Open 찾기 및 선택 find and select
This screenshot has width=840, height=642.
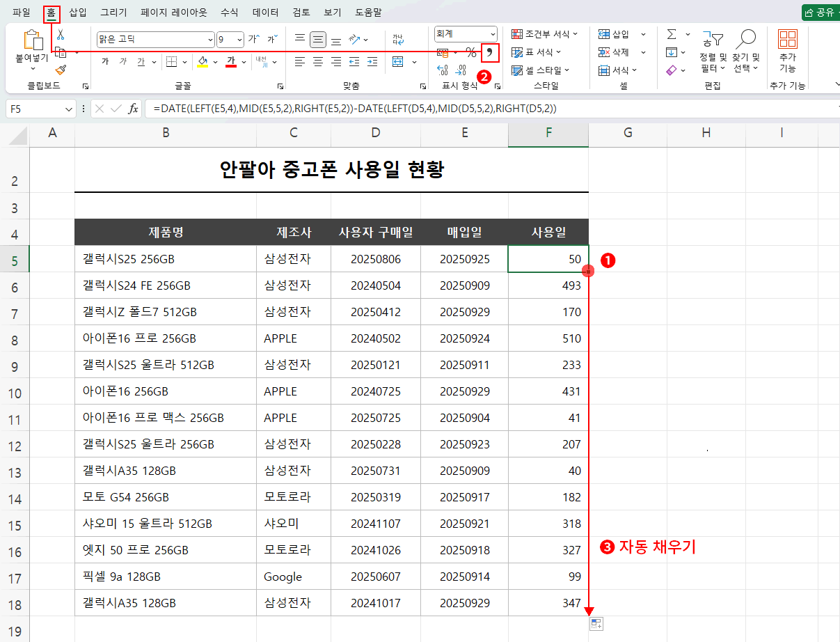746,51
